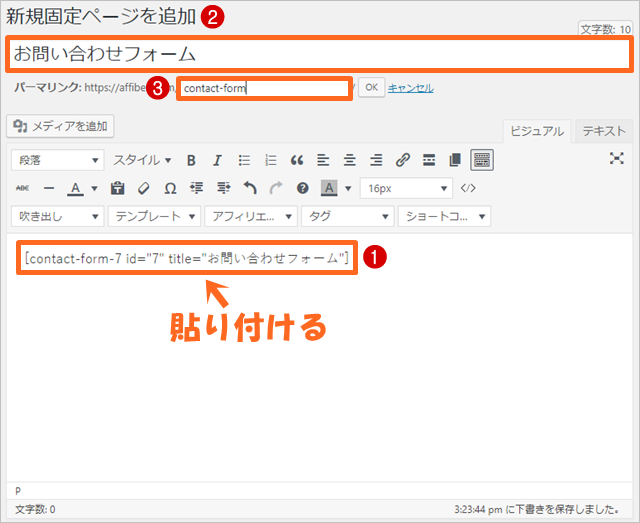This screenshot has width=640, height=523.
Task: Click the text color letter A swatch
Action: (x=75, y=188)
